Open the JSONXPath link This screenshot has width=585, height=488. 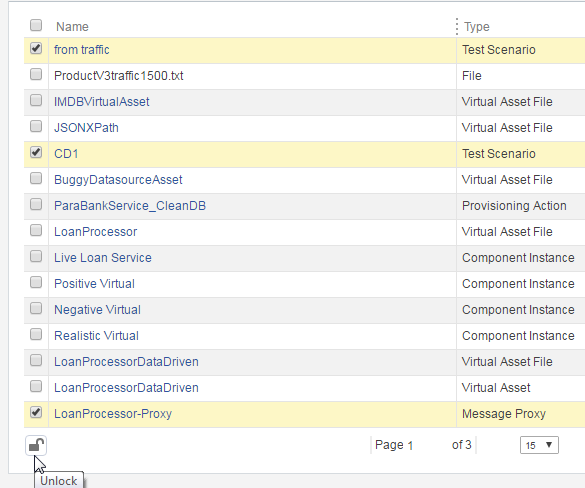click(x=86, y=128)
